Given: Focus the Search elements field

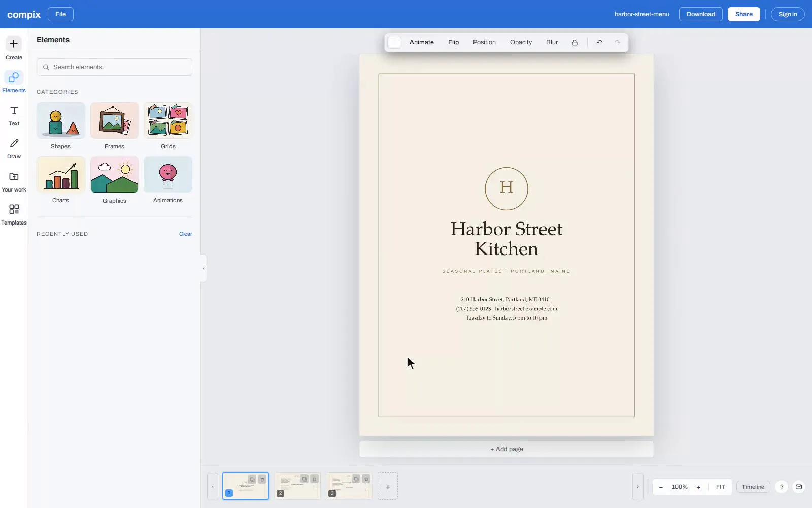Looking at the screenshot, I should point(114,67).
